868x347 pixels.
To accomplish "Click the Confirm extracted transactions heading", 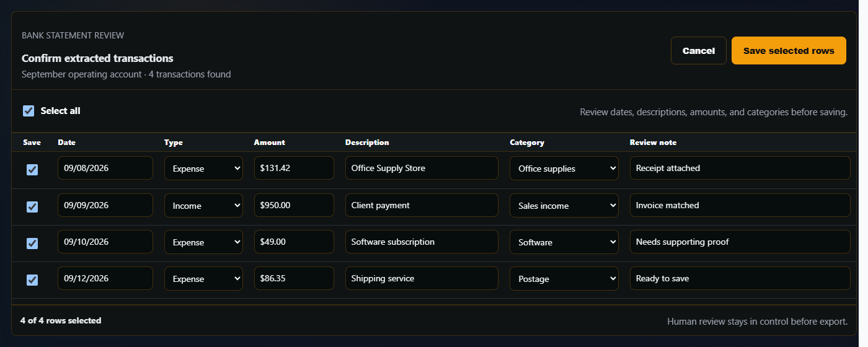I will [x=97, y=58].
